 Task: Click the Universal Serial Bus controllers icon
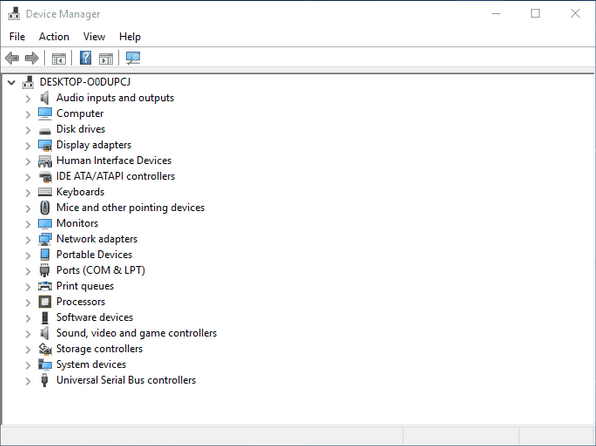(x=44, y=380)
